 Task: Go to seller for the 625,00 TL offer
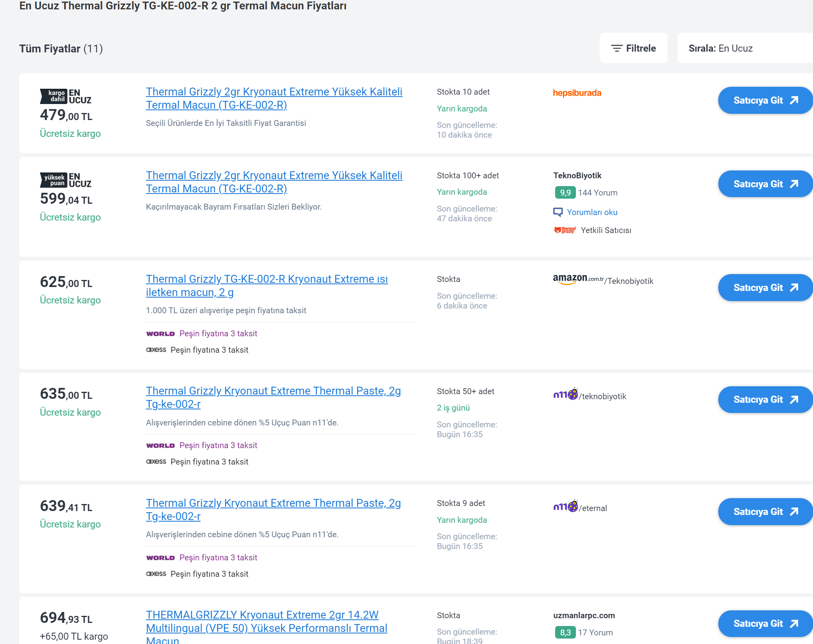tap(765, 288)
